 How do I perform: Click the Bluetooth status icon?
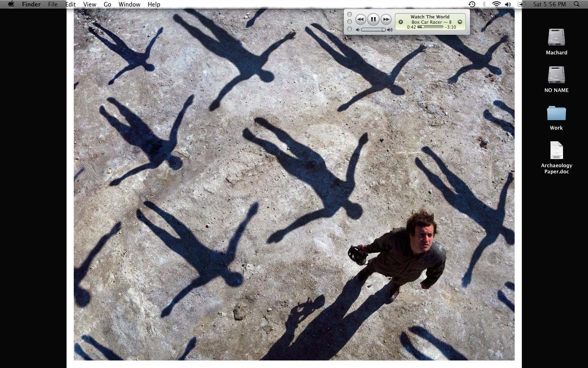[484, 4]
